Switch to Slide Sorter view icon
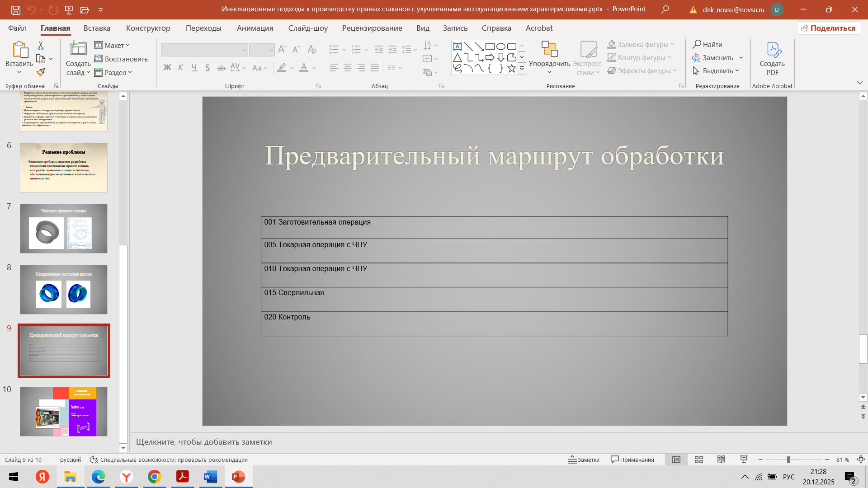 click(699, 460)
